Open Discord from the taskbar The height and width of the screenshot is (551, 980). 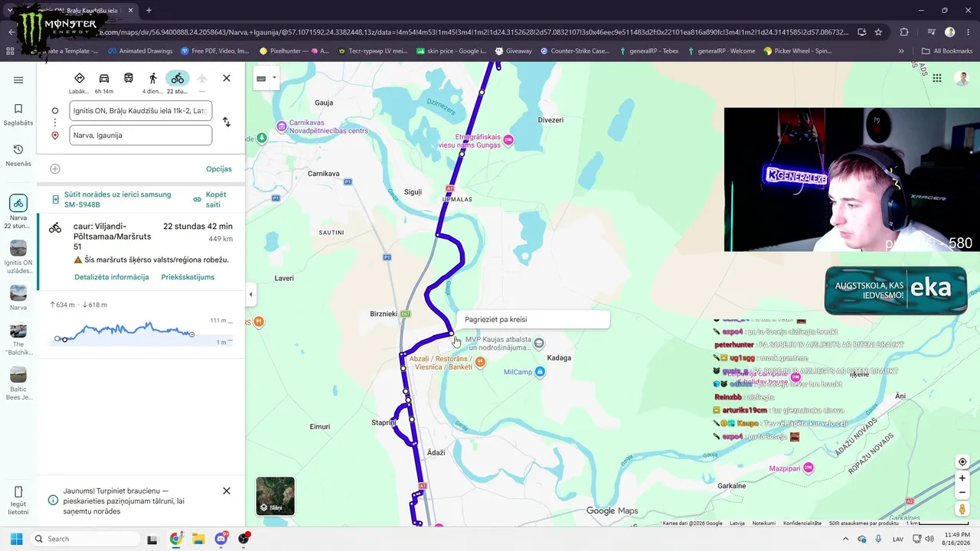click(x=221, y=539)
